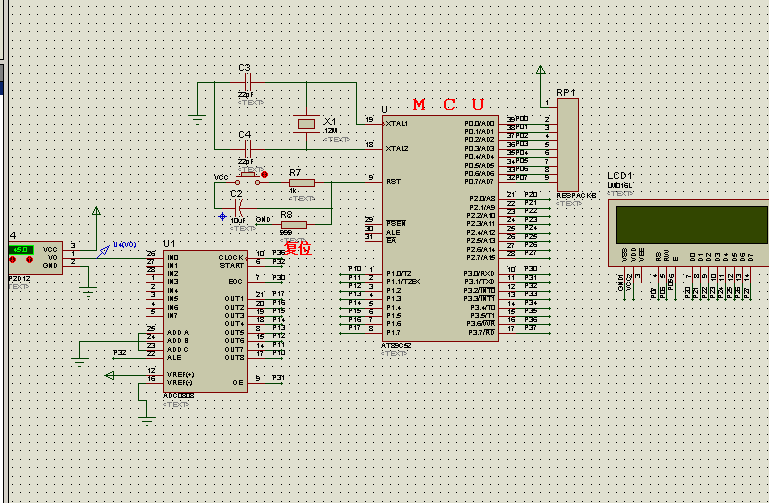Select the red 复位 label
The image size is (769, 503).
point(298,248)
